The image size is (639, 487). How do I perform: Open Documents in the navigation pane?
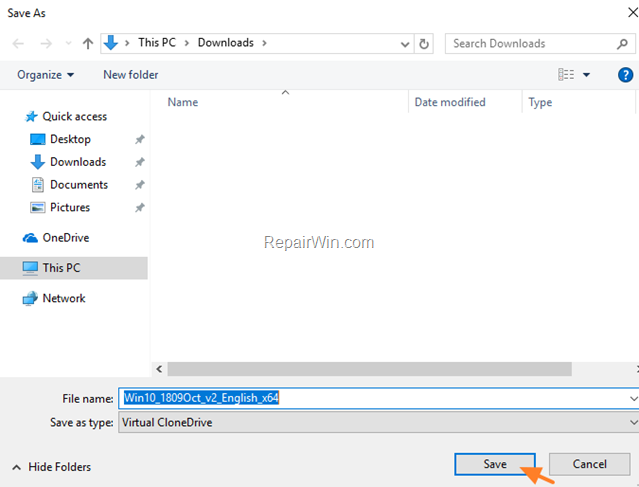(x=79, y=185)
